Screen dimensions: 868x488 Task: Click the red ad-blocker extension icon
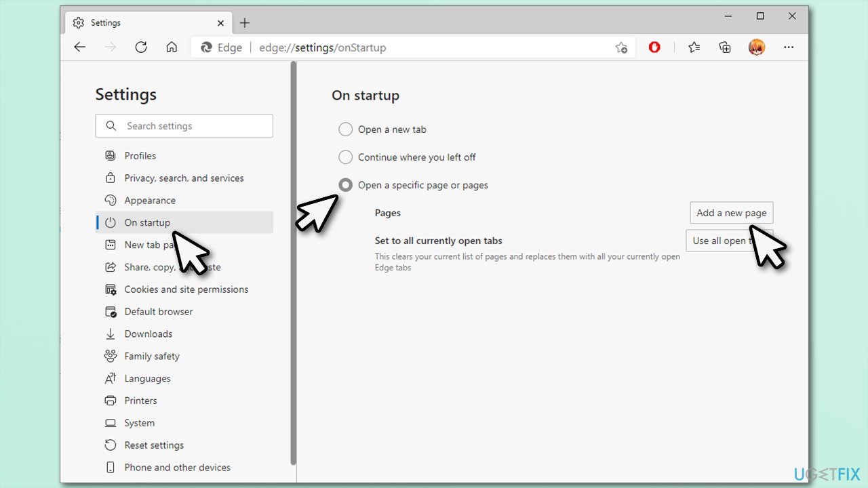point(654,47)
